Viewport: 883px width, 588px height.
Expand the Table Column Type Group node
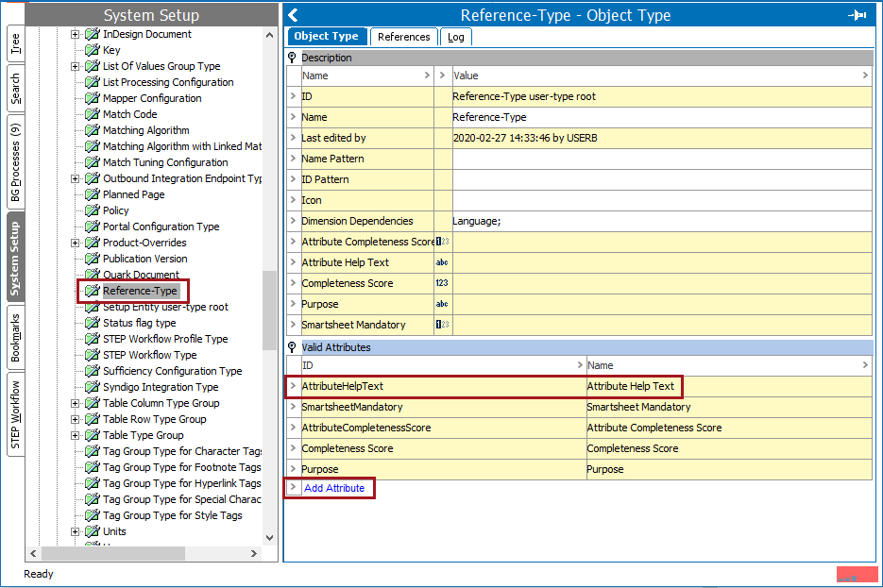tap(76, 403)
